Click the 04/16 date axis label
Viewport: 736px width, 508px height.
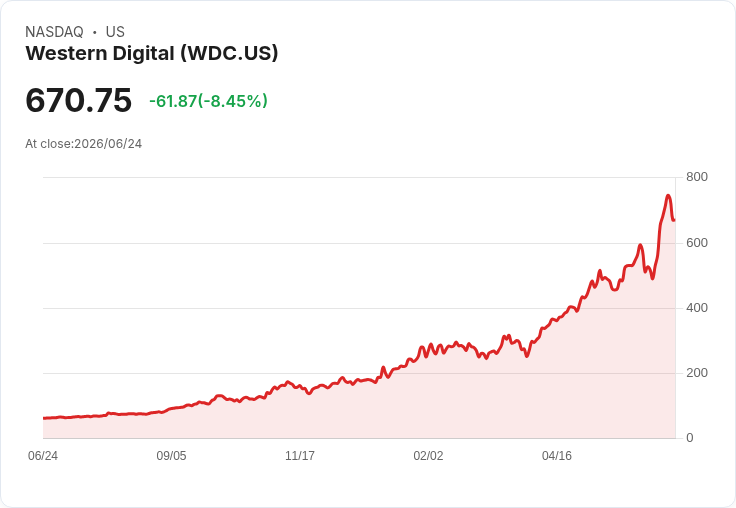557,455
